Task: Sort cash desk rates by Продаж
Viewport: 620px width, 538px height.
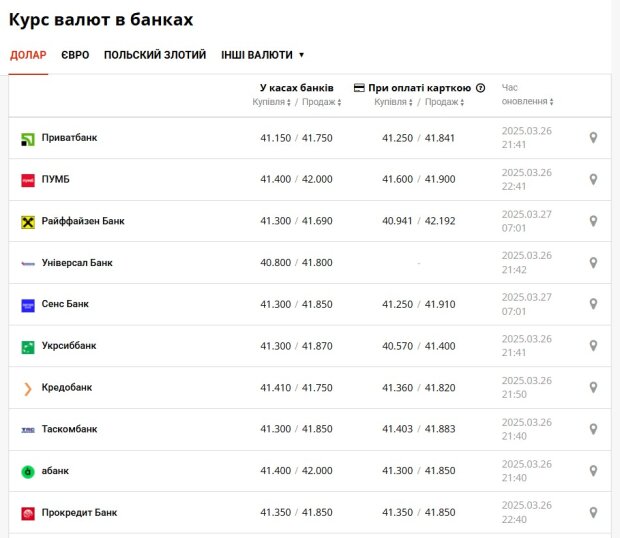Action: point(321,102)
